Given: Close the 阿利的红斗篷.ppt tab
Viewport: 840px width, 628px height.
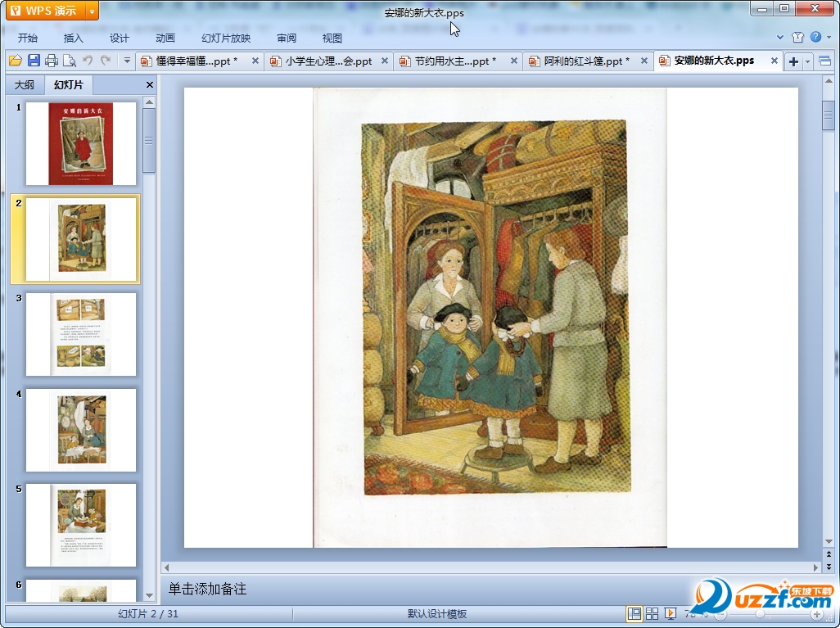Looking at the screenshot, I should point(644,61).
